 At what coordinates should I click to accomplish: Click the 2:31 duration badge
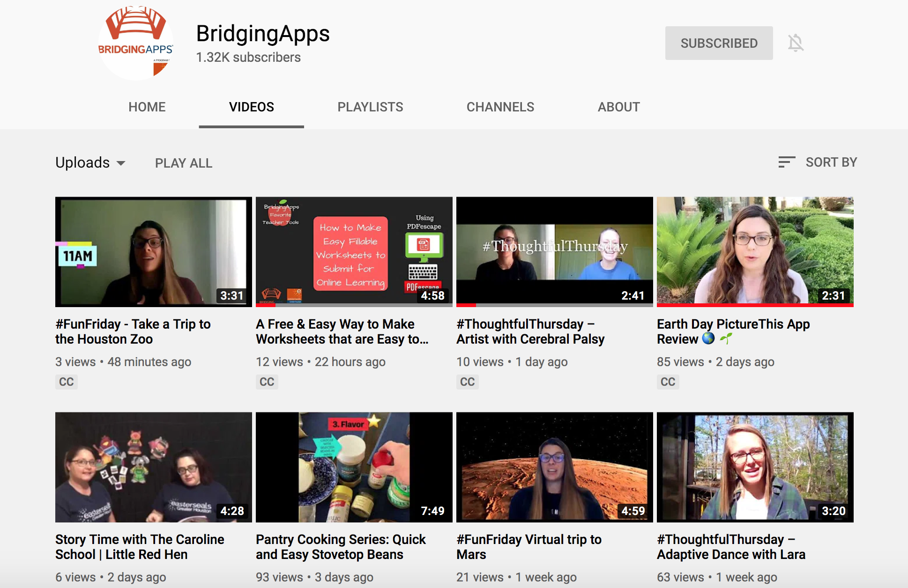click(834, 296)
